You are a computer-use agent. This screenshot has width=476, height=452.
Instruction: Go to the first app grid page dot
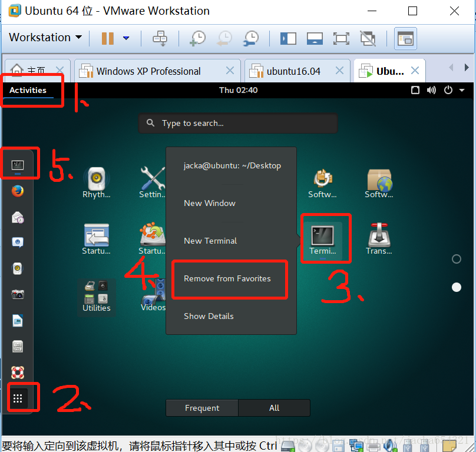(x=457, y=259)
